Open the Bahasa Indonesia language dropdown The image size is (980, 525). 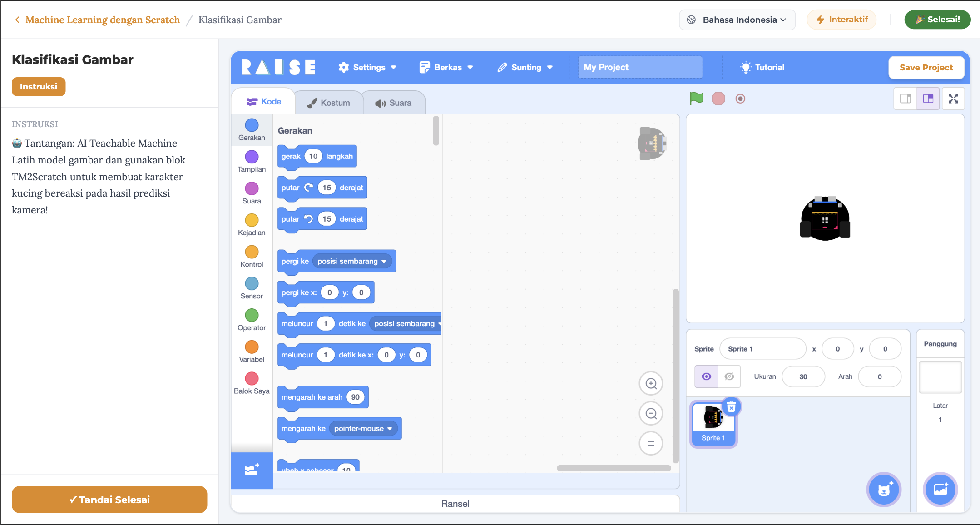tap(737, 20)
